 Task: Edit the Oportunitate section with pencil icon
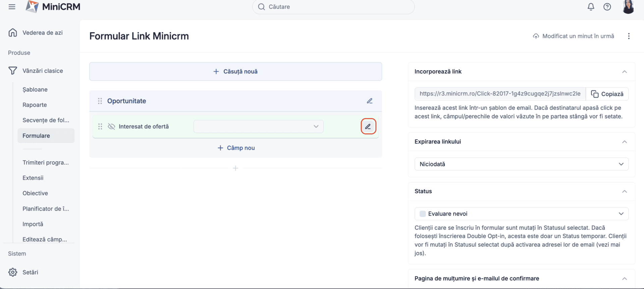(369, 101)
